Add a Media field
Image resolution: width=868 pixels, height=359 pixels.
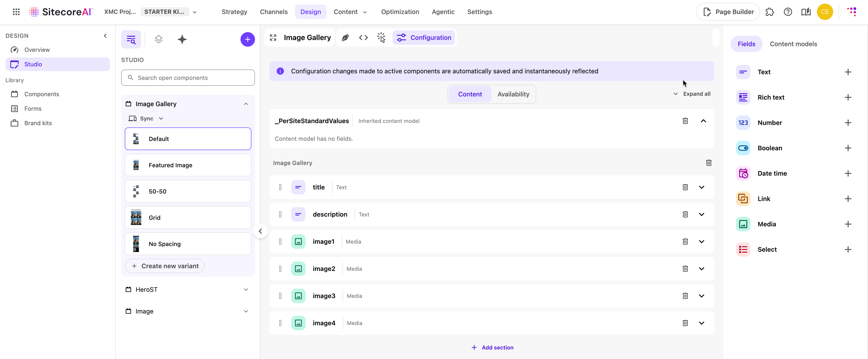pyautogui.click(x=848, y=224)
